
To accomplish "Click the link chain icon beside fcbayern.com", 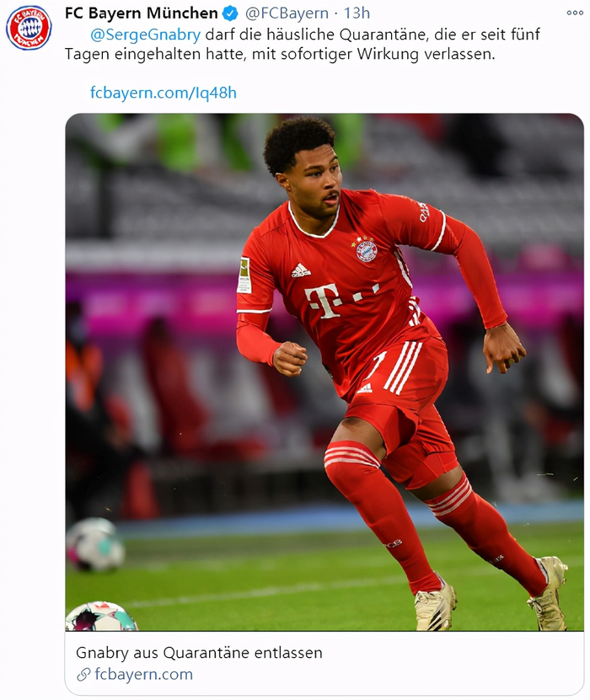I will point(83,675).
